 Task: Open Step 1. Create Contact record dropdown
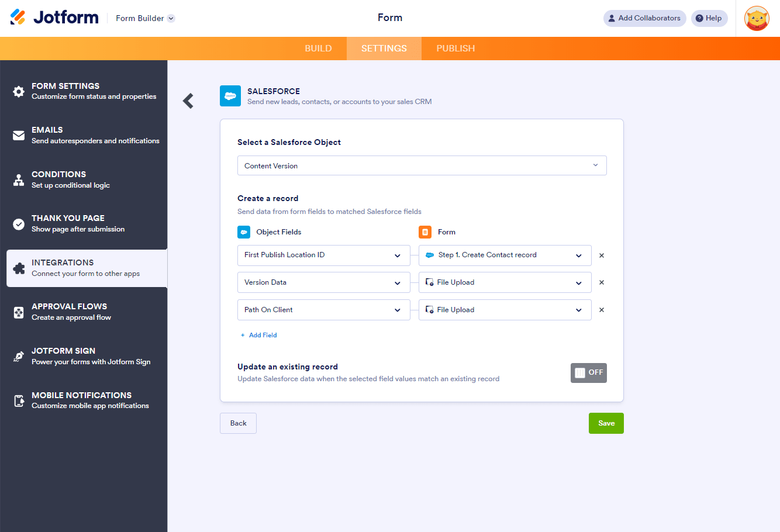[505, 255]
